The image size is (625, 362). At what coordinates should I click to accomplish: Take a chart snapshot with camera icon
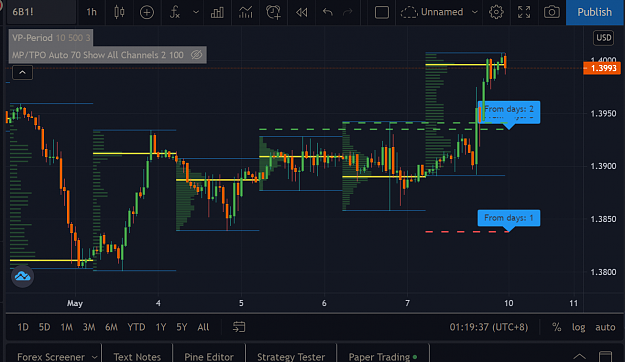tap(552, 12)
